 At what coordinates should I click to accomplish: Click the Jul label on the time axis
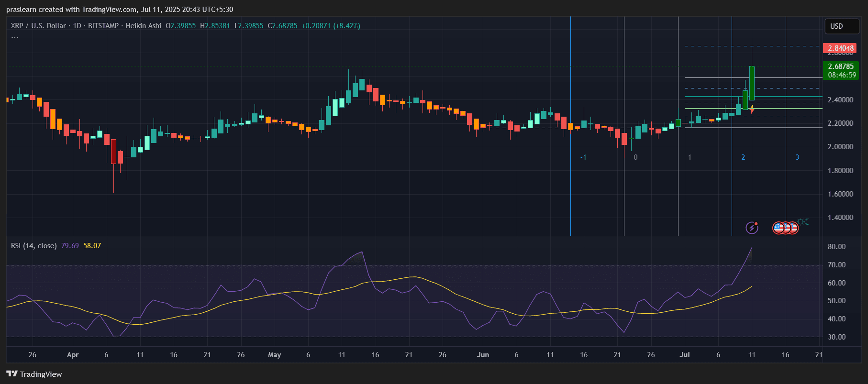[x=684, y=355]
